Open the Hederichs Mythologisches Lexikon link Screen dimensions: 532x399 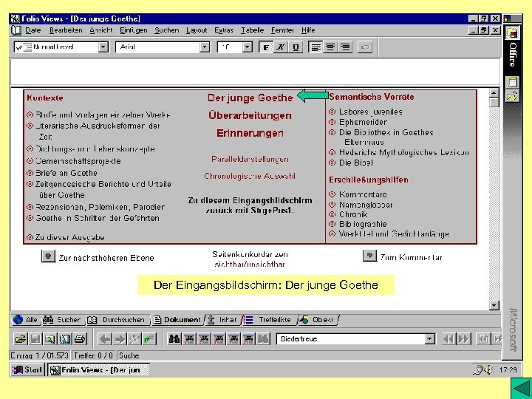[404, 153]
